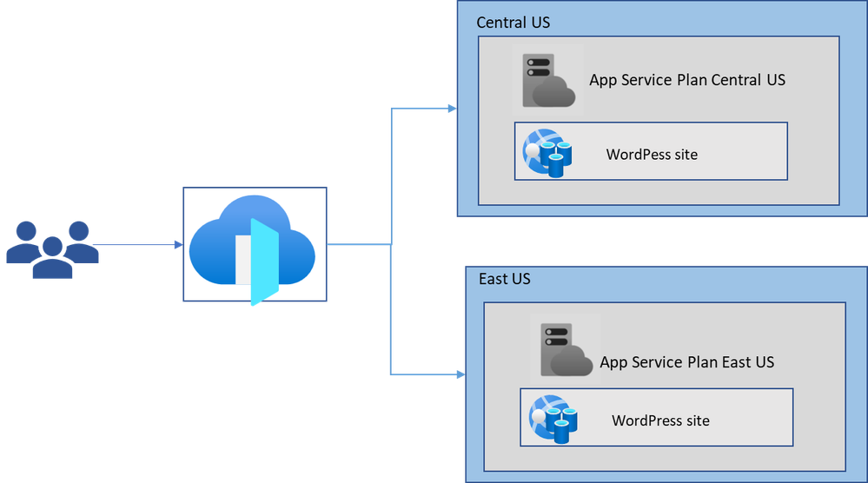Image resolution: width=868 pixels, height=483 pixels.
Task: Select the East US WordPress site icon
Action: pos(553,420)
